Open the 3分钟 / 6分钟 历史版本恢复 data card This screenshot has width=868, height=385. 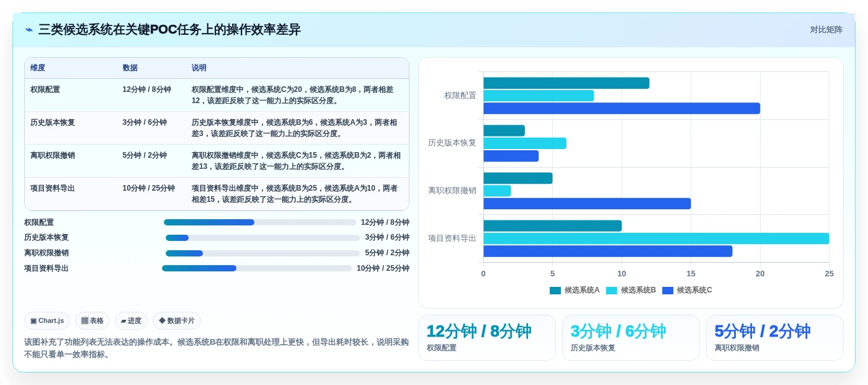pyautogui.click(x=631, y=338)
